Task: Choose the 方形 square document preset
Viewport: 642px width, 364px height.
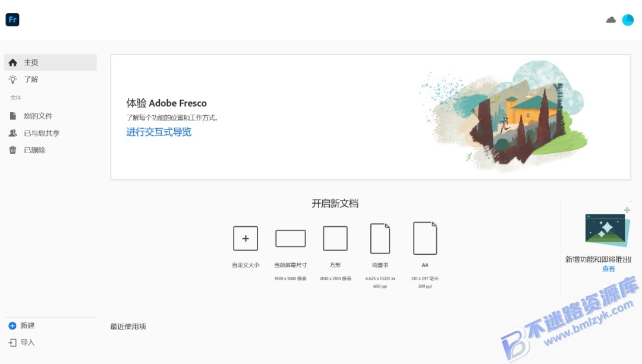Action: point(335,238)
